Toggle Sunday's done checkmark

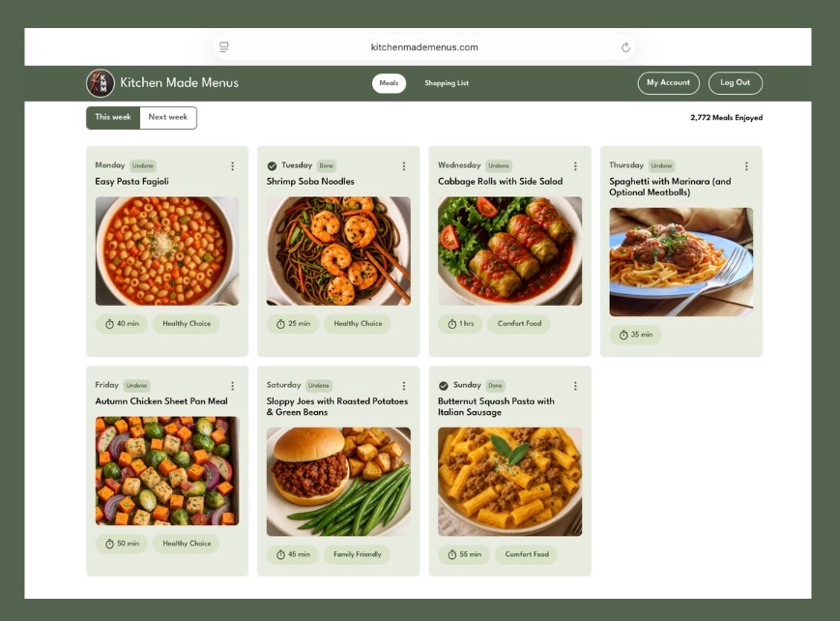443,386
